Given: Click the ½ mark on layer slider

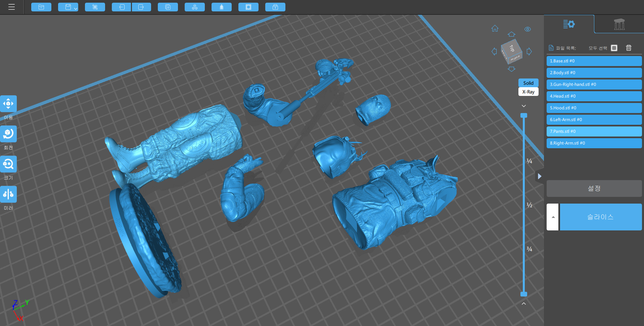Looking at the screenshot, I should 530,205.
